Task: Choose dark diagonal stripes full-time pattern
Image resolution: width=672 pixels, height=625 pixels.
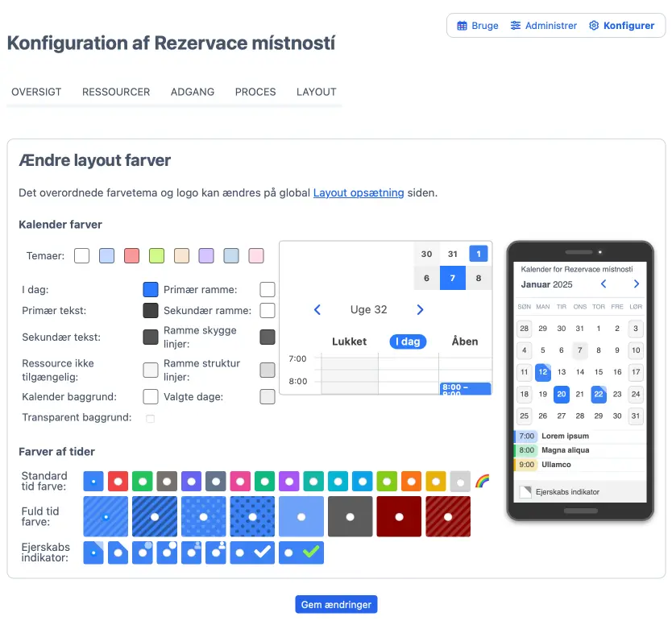Action: coord(155,516)
